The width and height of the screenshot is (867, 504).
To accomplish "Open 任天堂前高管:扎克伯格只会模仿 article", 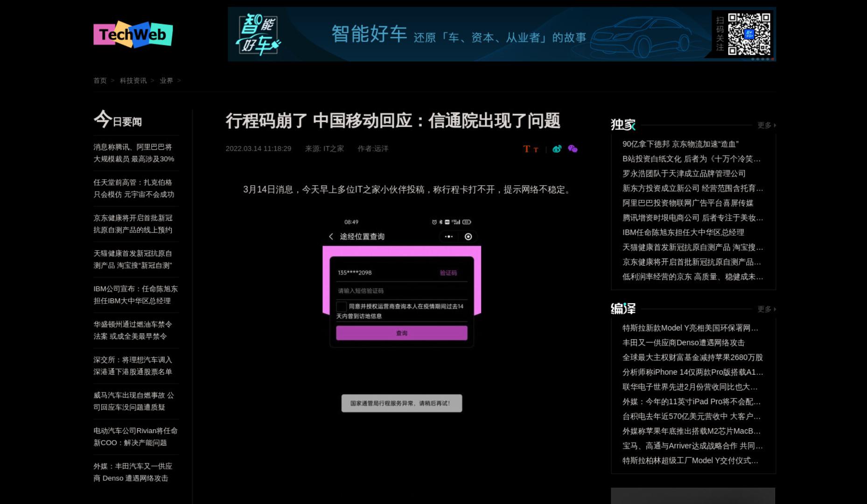I will (134, 188).
